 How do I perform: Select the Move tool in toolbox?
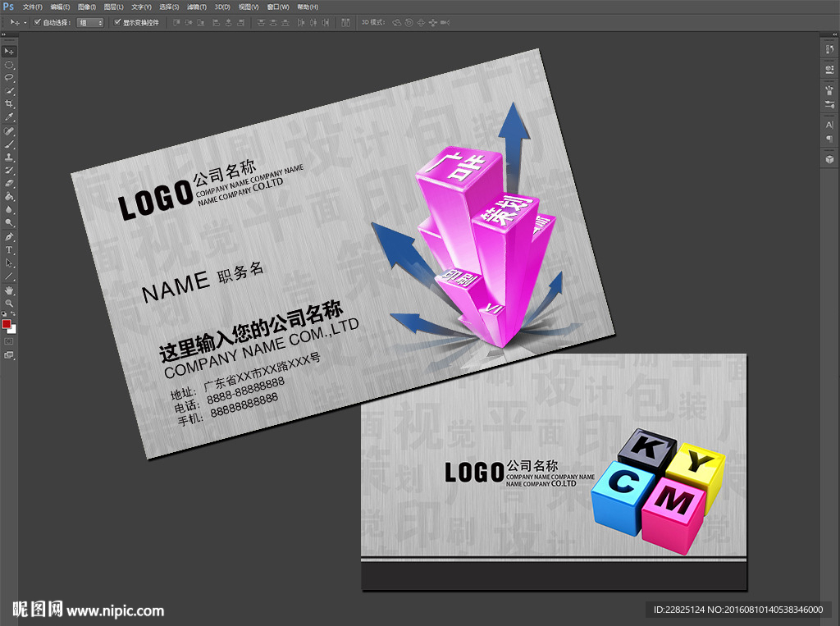[x=9, y=52]
